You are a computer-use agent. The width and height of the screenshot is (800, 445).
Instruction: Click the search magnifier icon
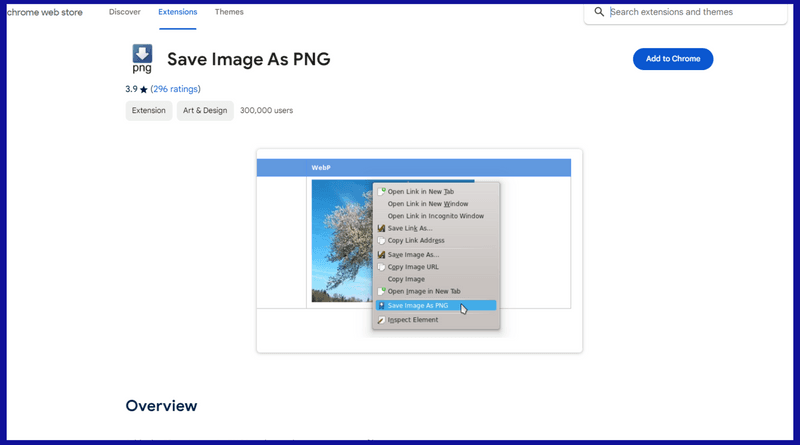coord(599,12)
